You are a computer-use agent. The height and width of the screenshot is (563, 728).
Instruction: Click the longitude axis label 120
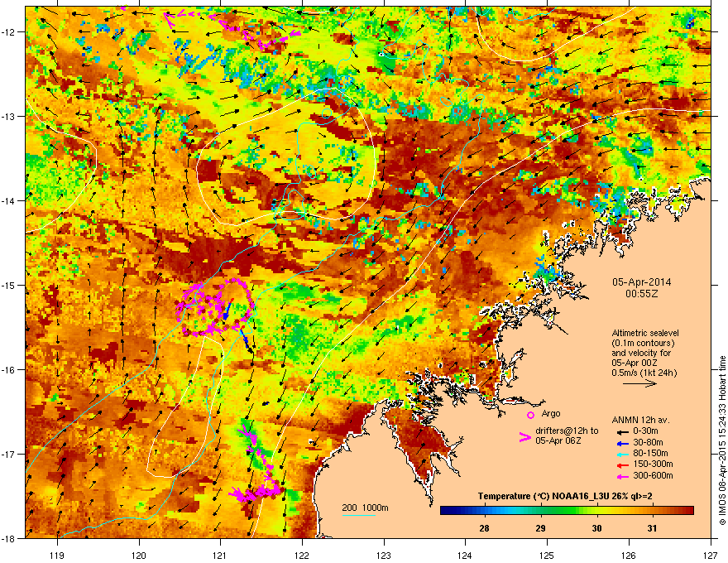pos(139,555)
